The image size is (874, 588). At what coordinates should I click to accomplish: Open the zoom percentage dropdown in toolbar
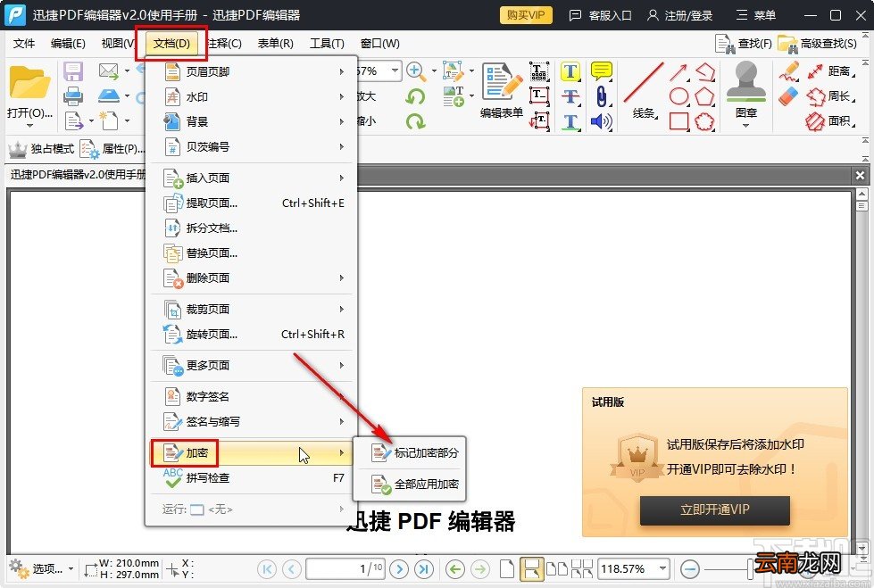(395, 70)
